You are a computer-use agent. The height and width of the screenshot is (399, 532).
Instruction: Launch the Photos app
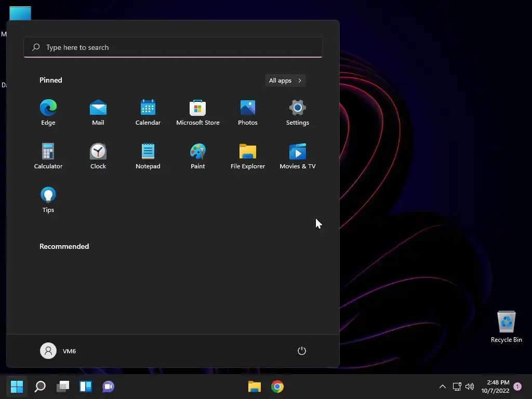click(x=248, y=113)
